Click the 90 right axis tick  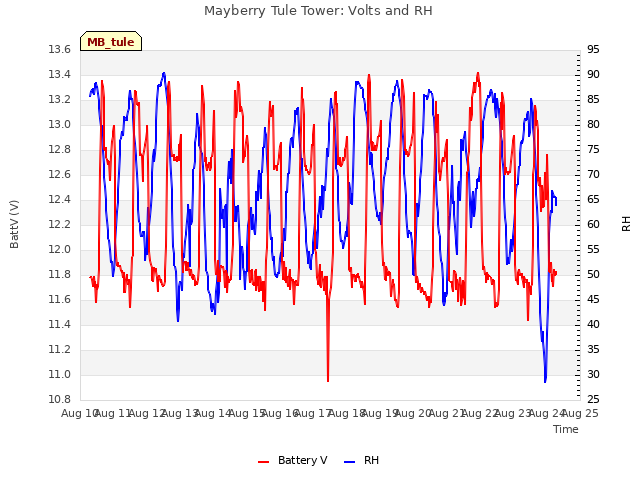coord(593,74)
